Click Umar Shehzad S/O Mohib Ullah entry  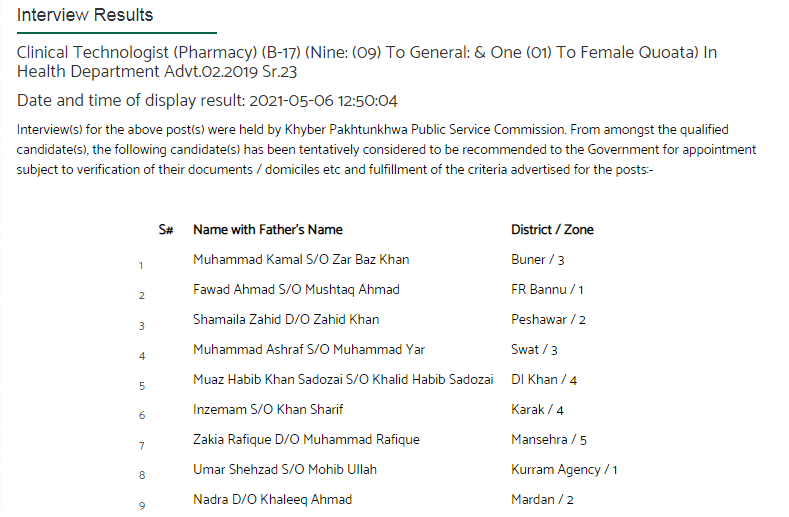pos(285,470)
